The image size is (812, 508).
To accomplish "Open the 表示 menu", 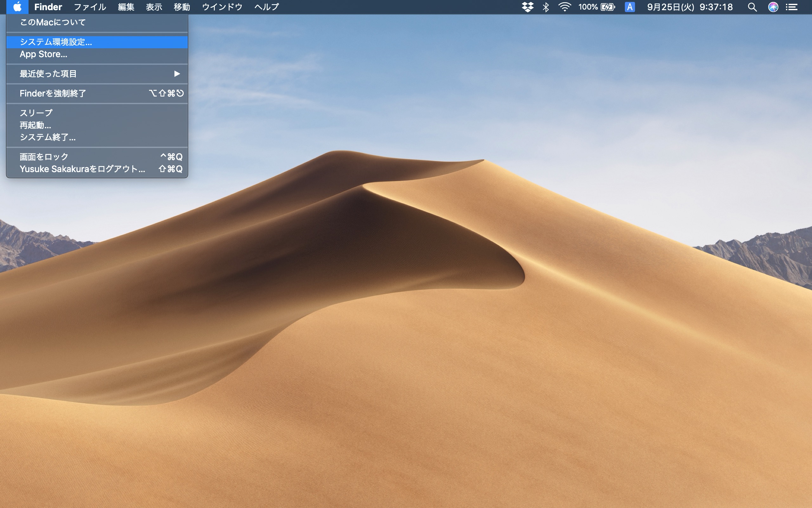I will [154, 7].
